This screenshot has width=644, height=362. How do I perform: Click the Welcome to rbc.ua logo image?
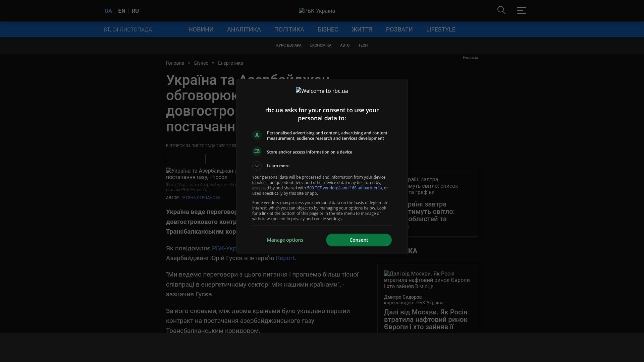pos(322,91)
